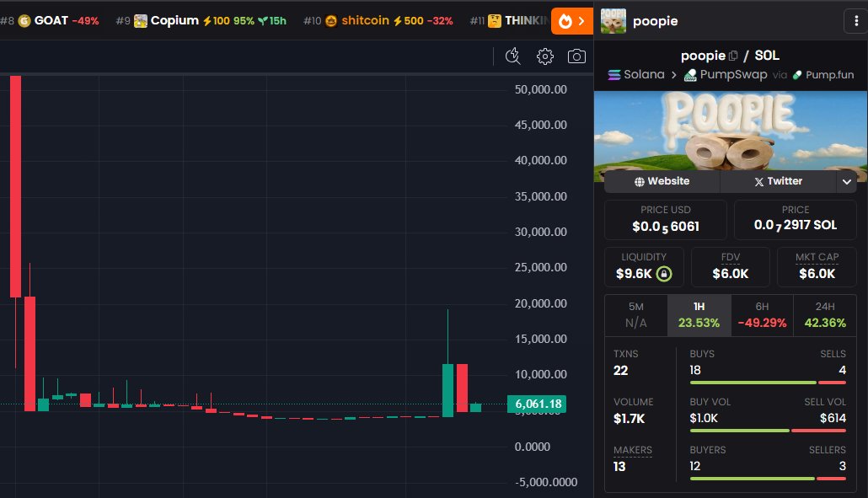Screen dimensions: 868x498
Task: Click the Pump.fun link
Action: [823, 75]
